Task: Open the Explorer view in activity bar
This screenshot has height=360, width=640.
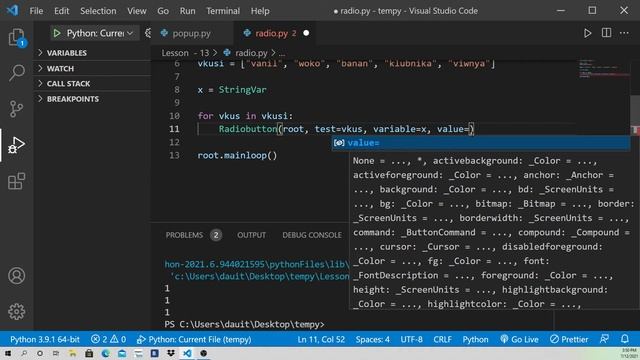Action: pyautogui.click(x=16, y=38)
